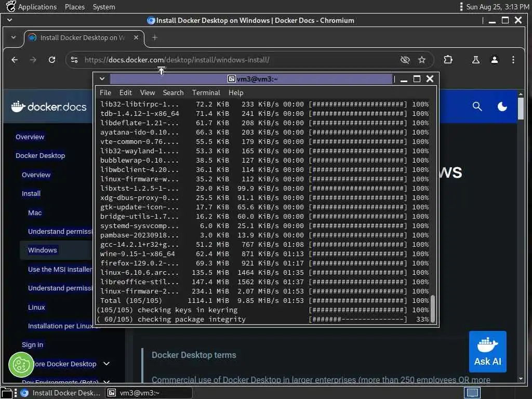Open the tab search dropdown arrow
The height and width of the screenshot is (399, 532).
point(14,37)
